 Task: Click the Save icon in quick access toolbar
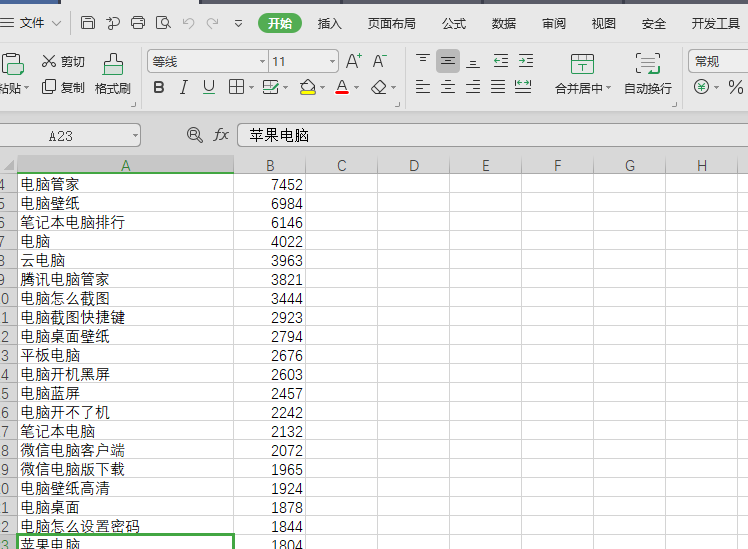[88, 23]
